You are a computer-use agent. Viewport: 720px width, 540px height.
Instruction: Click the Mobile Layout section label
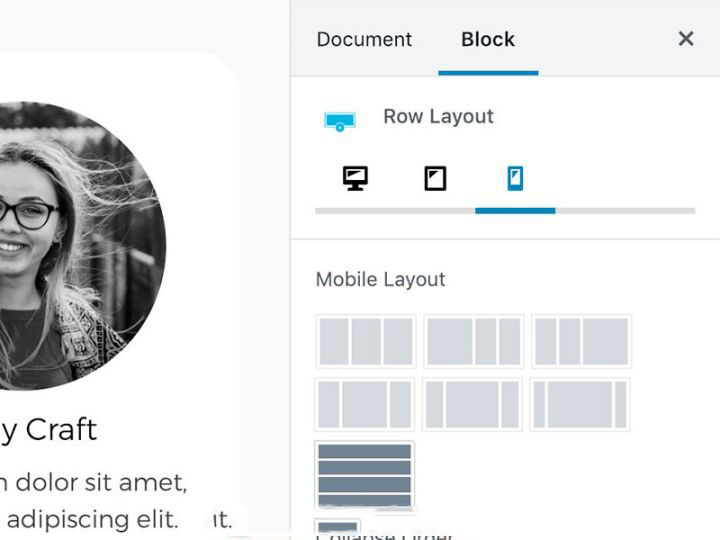(x=381, y=279)
